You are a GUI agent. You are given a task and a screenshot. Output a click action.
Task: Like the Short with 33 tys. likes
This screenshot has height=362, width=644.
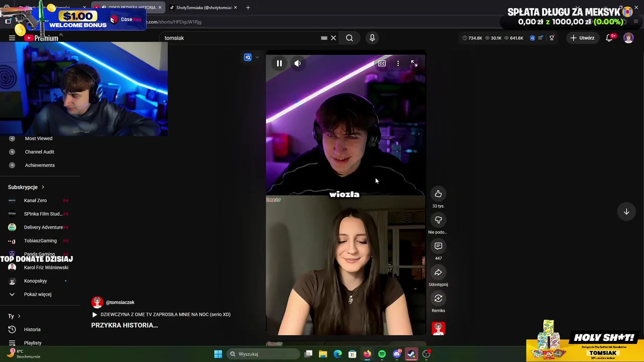(438, 194)
